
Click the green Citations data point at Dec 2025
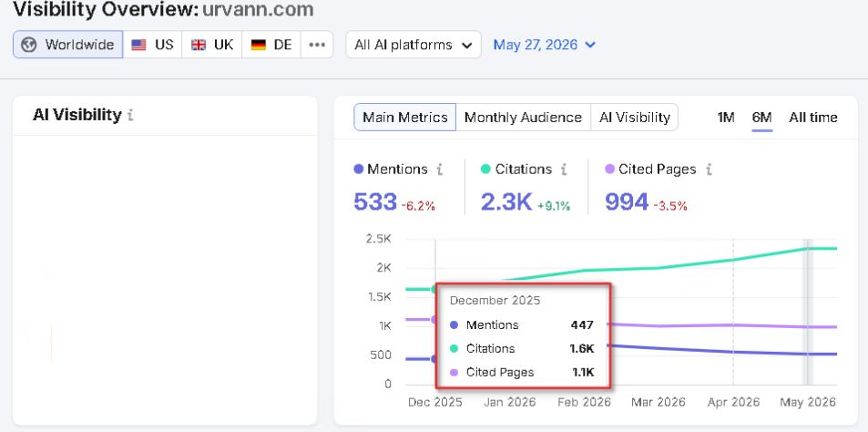point(435,289)
